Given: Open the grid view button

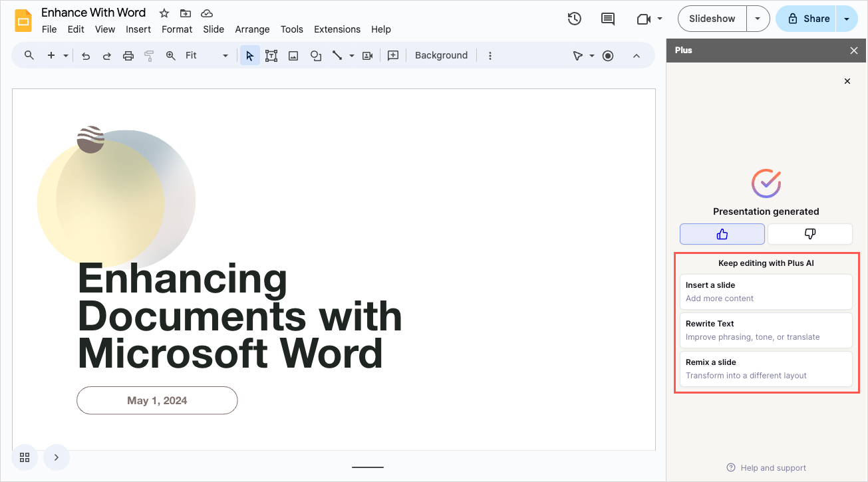Looking at the screenshot, I should click(25, 457).
